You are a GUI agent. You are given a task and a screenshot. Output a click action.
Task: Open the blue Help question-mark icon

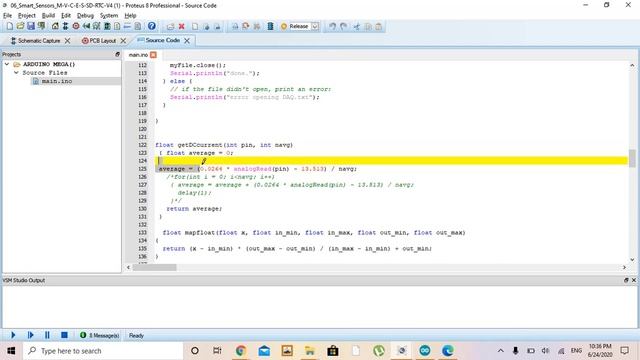(x=152, y=26)
